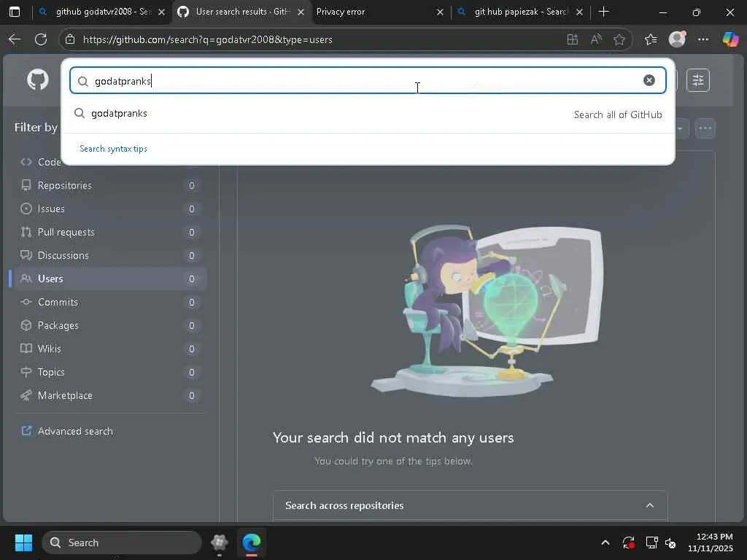Viewport: 747px width, 560px height.
Task: Launch the Copilot icon in Edge toolbar
Action: pos(730,39)
